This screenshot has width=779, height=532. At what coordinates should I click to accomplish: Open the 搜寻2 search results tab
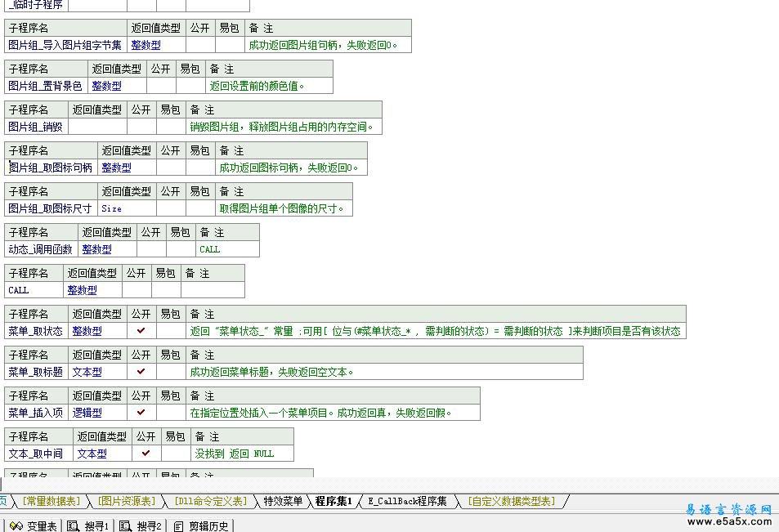click(x=140, y=525)
